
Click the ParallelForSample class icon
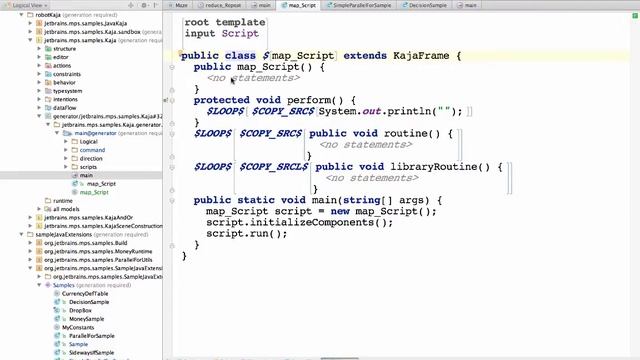click(x=57, y=336)
